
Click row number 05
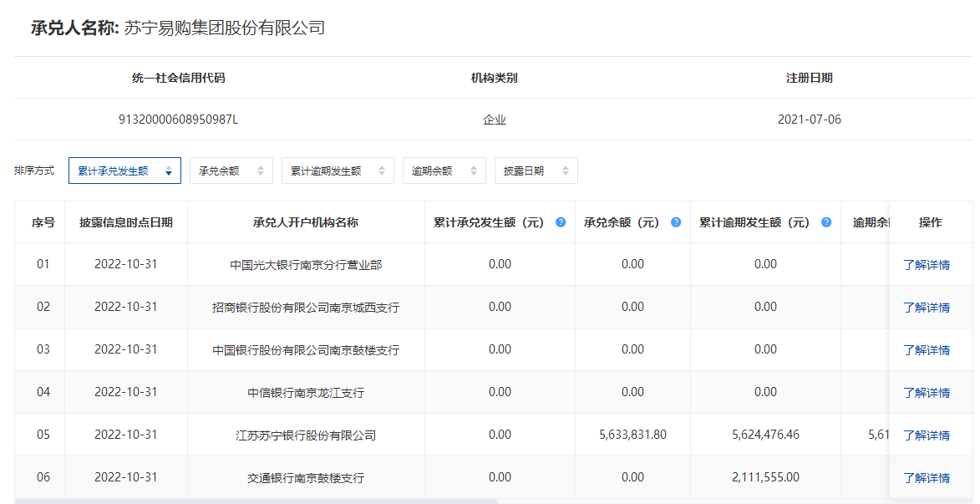(x=43, y=434)
